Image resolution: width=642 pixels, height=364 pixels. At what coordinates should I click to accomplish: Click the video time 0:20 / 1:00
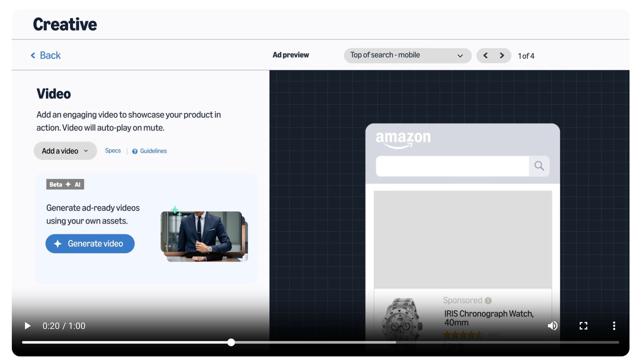(64, 326)
